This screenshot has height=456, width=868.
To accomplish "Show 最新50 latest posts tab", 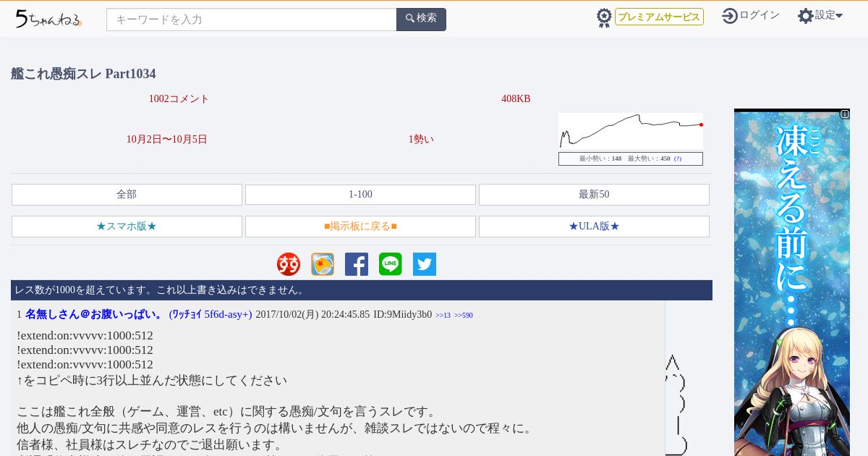I will (x=594, y=195).
